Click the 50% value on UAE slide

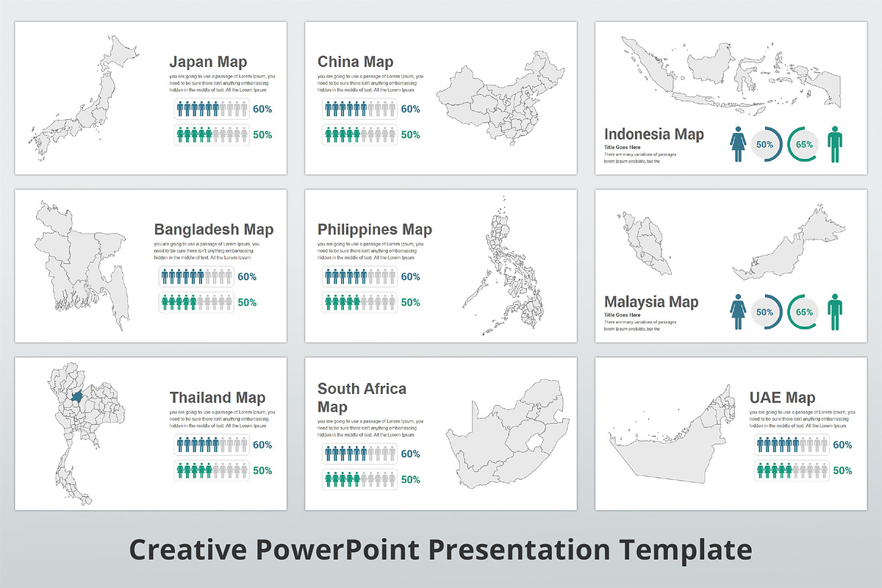pyautogui.click(x=842, y=470)
